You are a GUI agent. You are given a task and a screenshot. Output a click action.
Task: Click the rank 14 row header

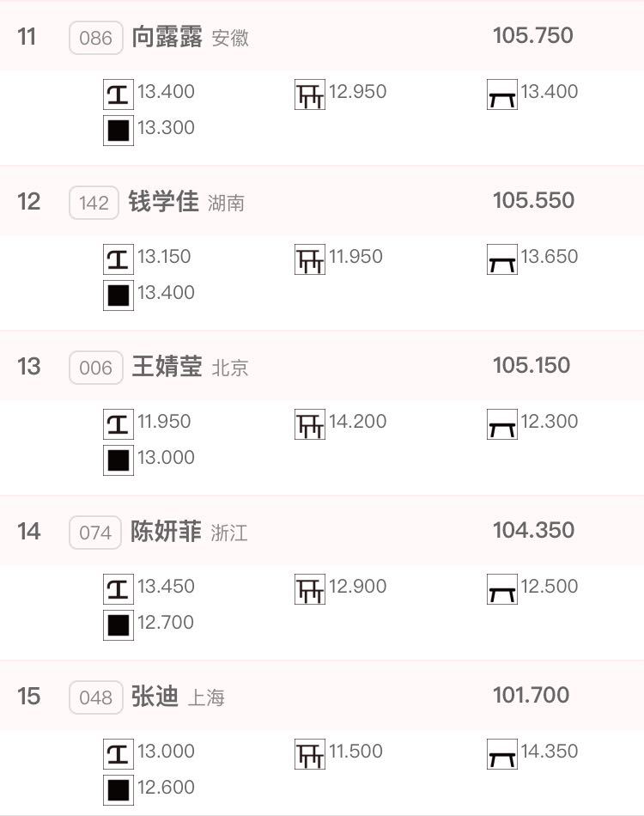pos(322,531)
